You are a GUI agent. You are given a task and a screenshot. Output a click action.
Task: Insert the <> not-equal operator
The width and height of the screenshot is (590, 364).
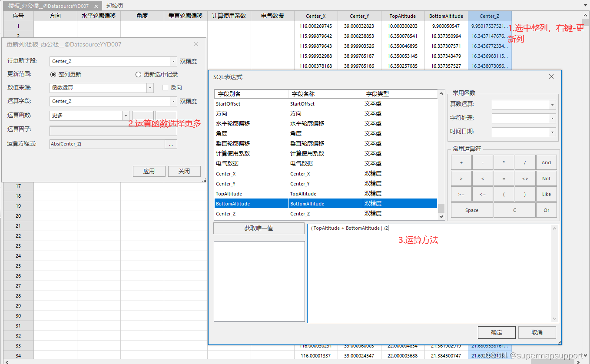tap(525, 178)
